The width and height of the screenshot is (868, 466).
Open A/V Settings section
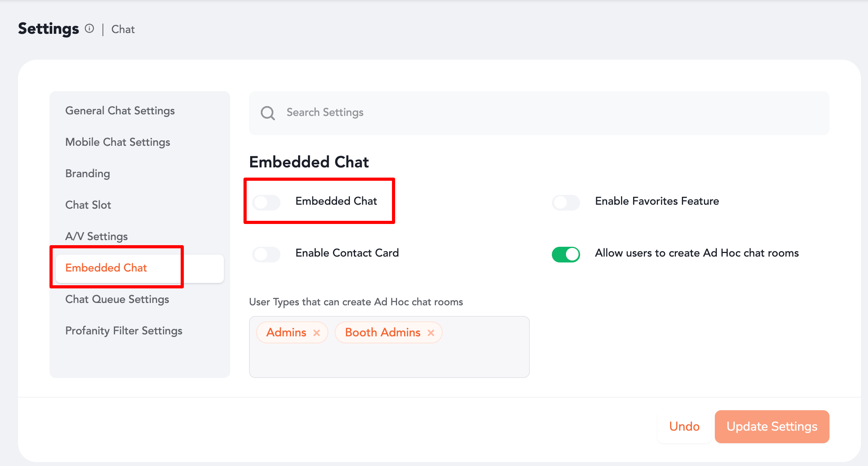[96, 237]
